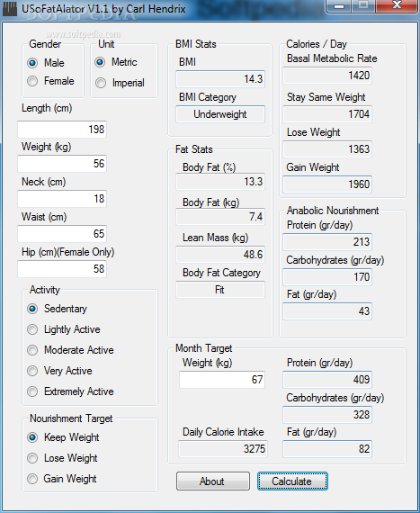Click the Calculate button
420x513 pixels.
point(292,481)
